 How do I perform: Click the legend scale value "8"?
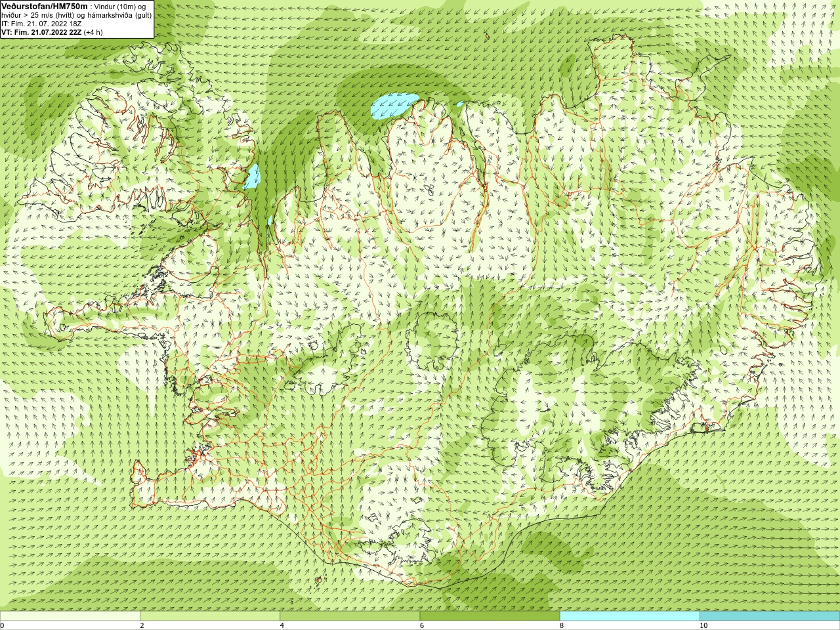(x=562, y=625)
